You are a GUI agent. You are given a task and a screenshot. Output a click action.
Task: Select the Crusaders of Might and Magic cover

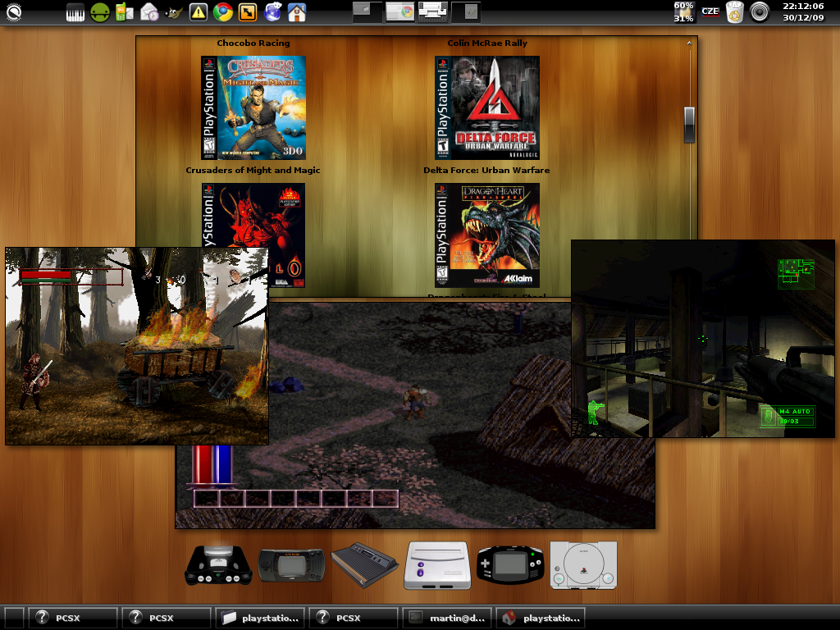253,107
